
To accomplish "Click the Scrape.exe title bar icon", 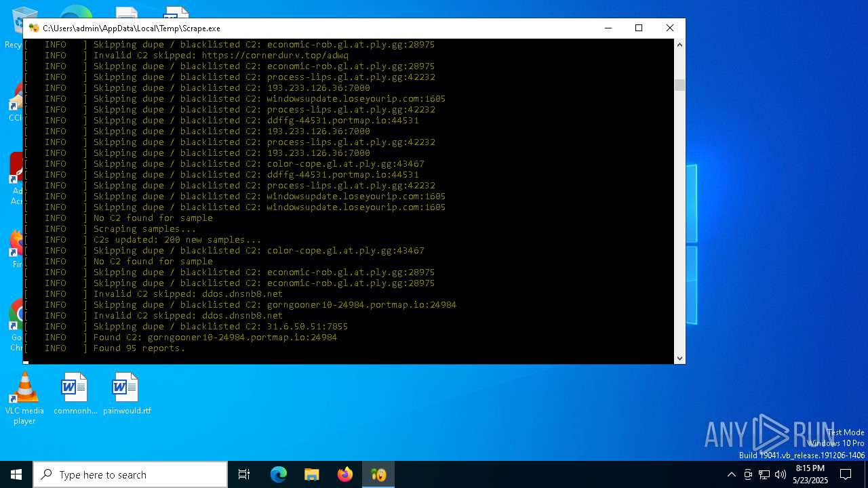I will (x=34, y=28).
